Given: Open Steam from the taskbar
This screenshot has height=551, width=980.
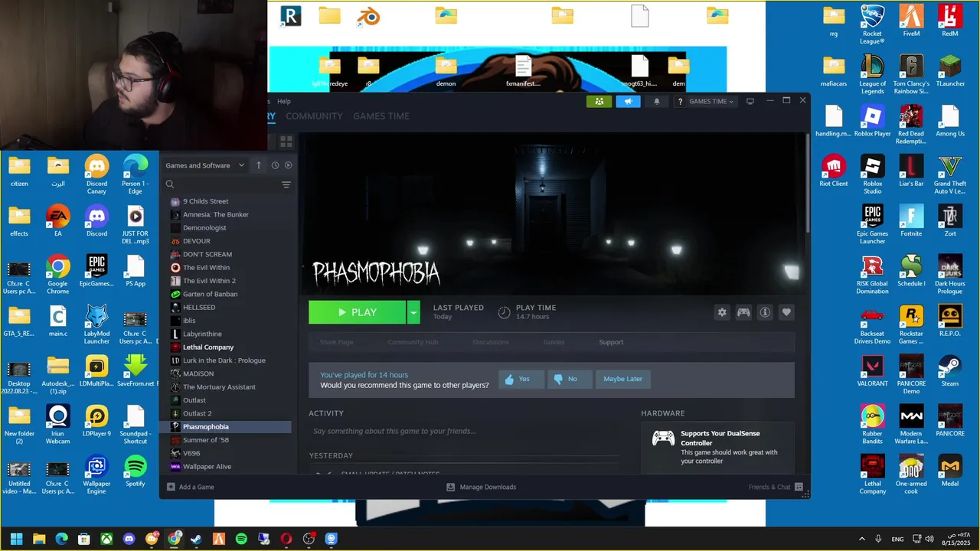Looking at the screenshot, I should 196,540.
